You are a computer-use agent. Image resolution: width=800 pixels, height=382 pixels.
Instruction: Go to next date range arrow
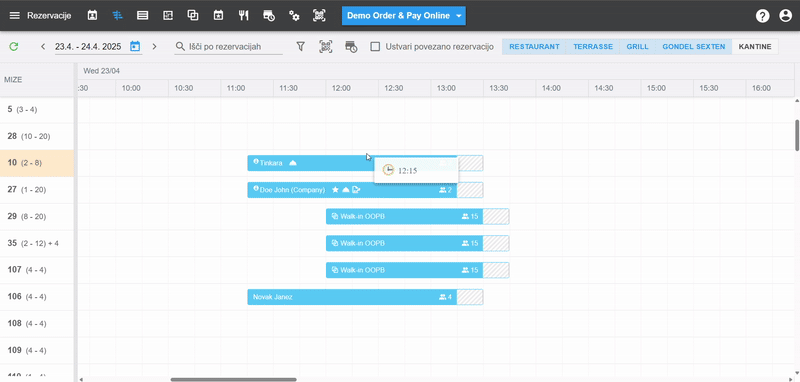tap(154, 46)
